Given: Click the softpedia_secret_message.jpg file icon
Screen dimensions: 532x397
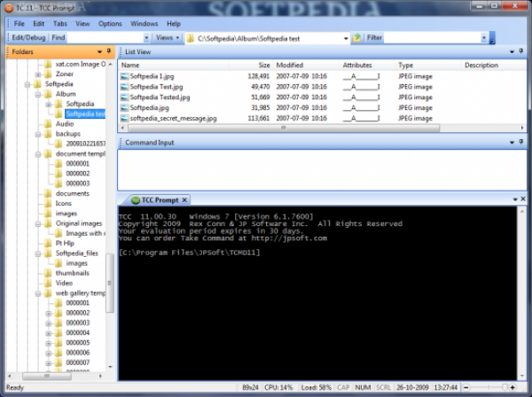Looking at the screenshot, I should click(x=125, y=118).
